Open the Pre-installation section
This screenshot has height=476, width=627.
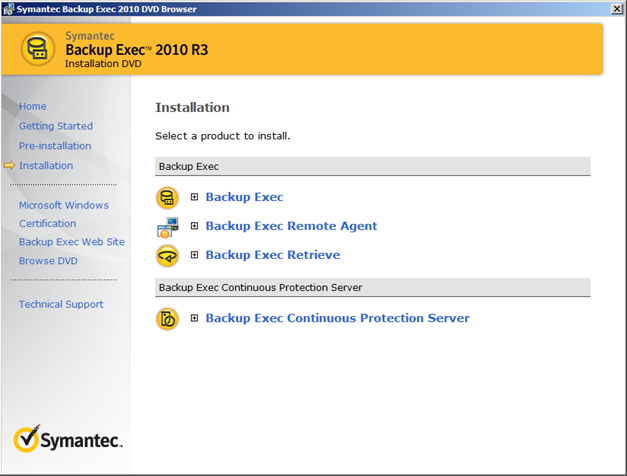(x=55, y=146)
